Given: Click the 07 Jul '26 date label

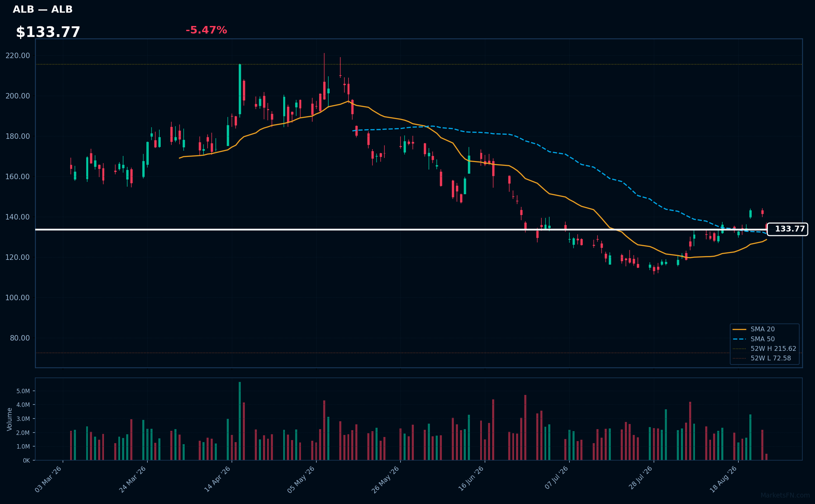Looking at the screenshot, I should 556,477.
